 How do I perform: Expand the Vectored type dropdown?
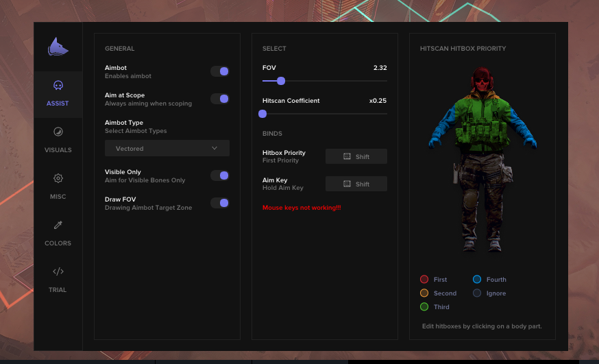(167, 148)
